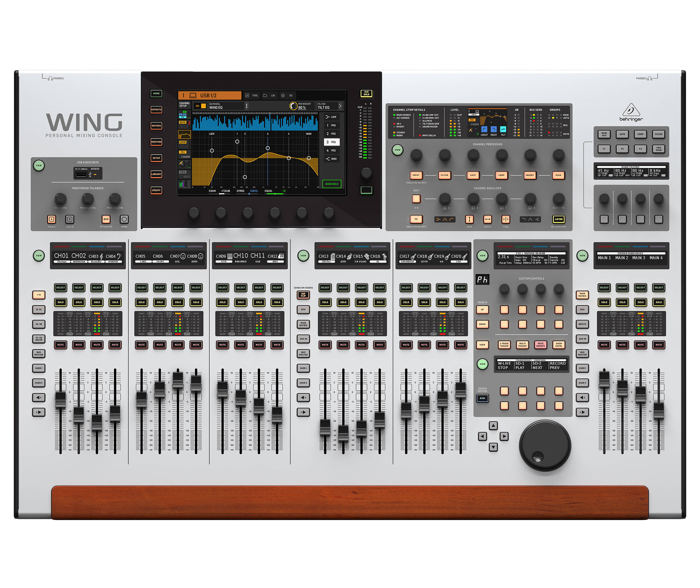Click the USB port in USB Audio/Data section
The image size is (700, 588).
pos(81,175)
